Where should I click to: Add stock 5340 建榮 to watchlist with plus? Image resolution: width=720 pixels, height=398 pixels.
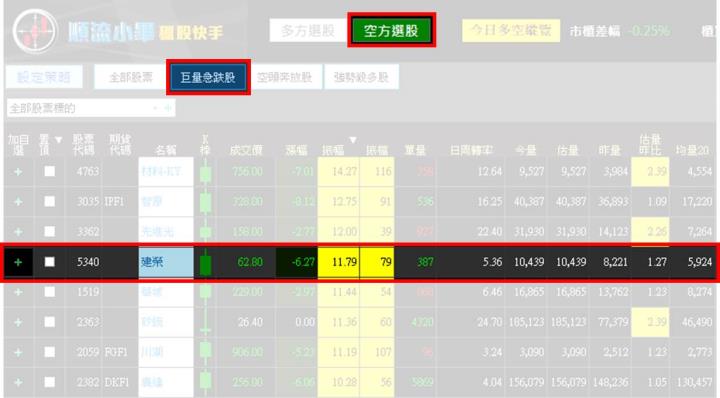coord(18,262)
